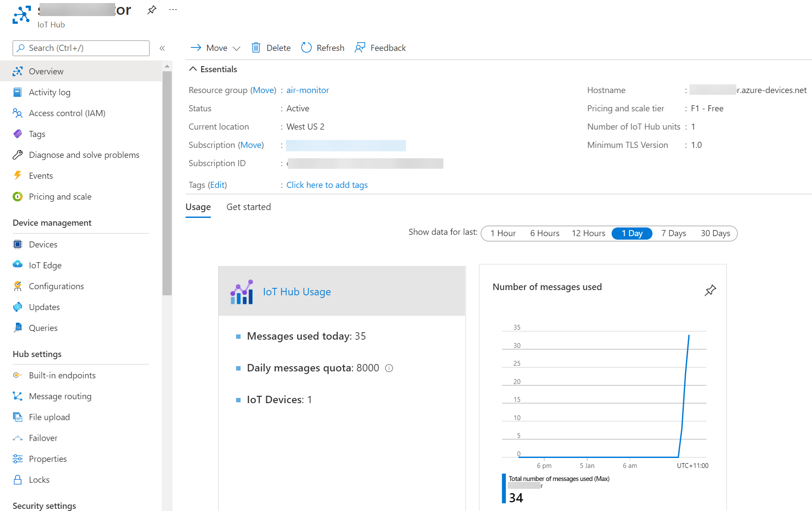Select the 6 Hours time range
The width and height of the screenshot is (812, 511).
click(x=545, y=234)
